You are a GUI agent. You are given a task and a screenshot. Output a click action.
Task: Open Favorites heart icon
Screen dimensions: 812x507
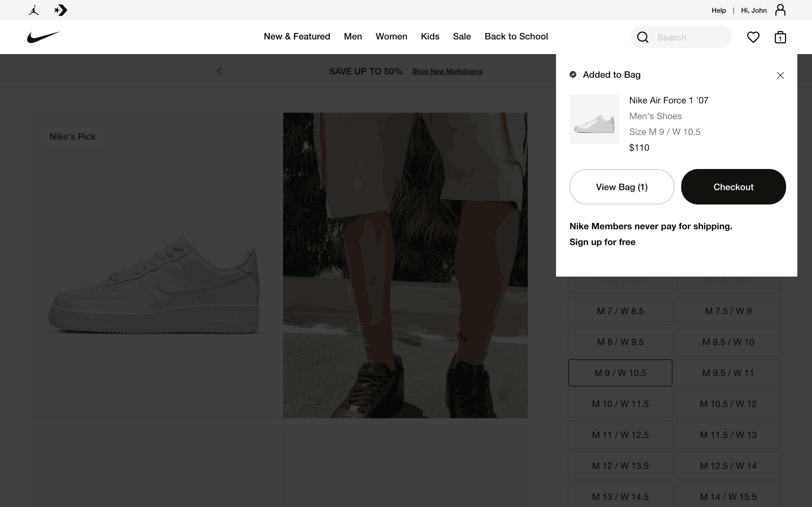tap(753, 37)
